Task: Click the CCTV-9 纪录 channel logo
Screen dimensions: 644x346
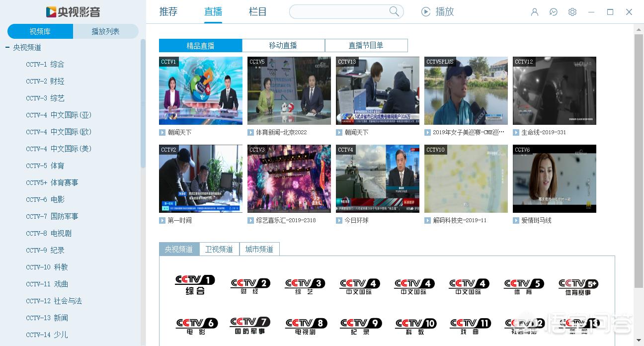Action: click(x=361, y=326)
